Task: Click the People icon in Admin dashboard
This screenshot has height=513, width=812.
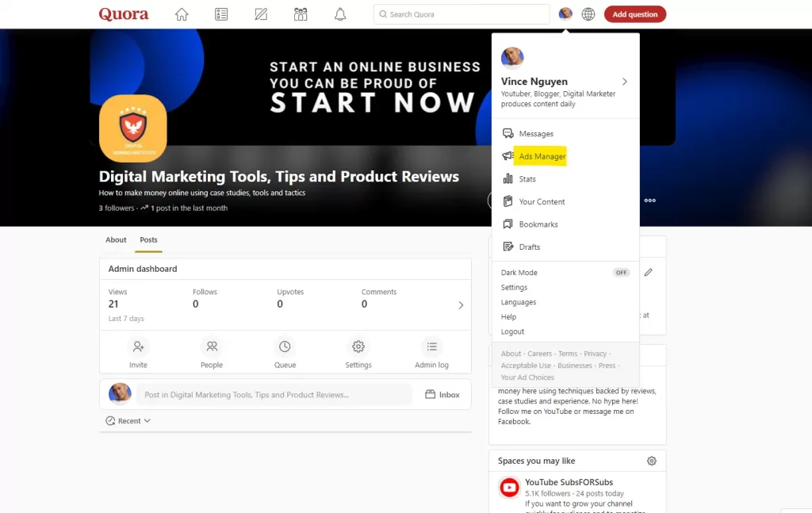Action: pos(212,346)
